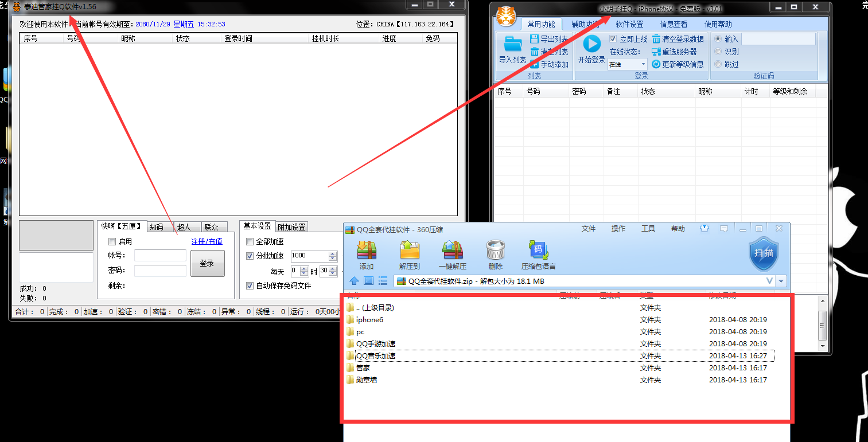
Task: Click the captcha 输入 text field
Action: click(778, 39)
